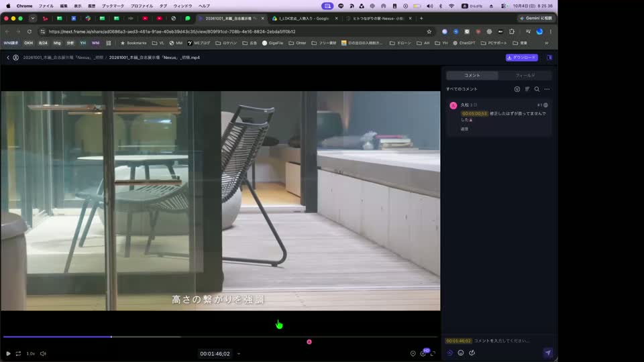This screenshot has height=362, width=644.
Task: Open the emoji picker for comment
Action: click(x=461, y=353)
